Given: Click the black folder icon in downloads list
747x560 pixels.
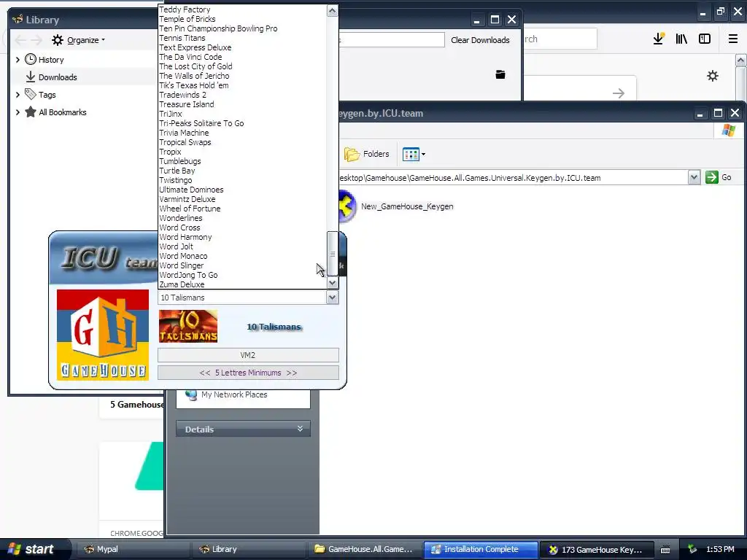Looking at the screenshot, I should pyautogui.click(x=500, y=74).
